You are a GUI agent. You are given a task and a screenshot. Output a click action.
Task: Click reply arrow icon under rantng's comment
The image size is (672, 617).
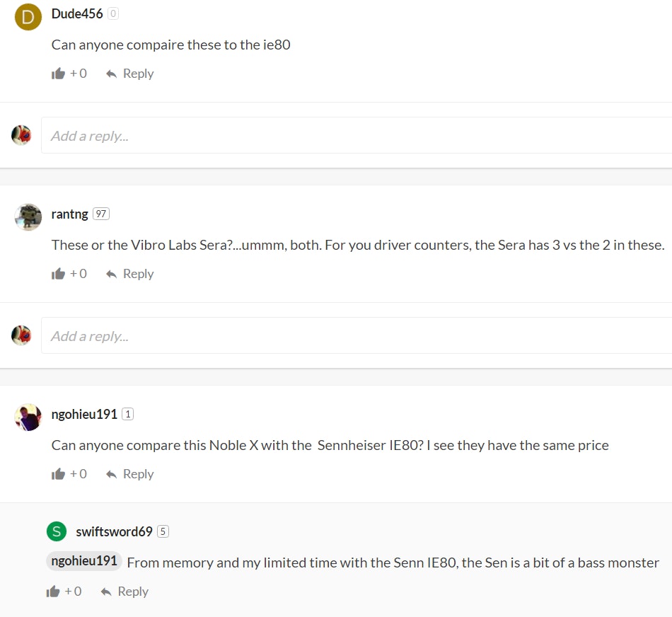pos(111,274)
